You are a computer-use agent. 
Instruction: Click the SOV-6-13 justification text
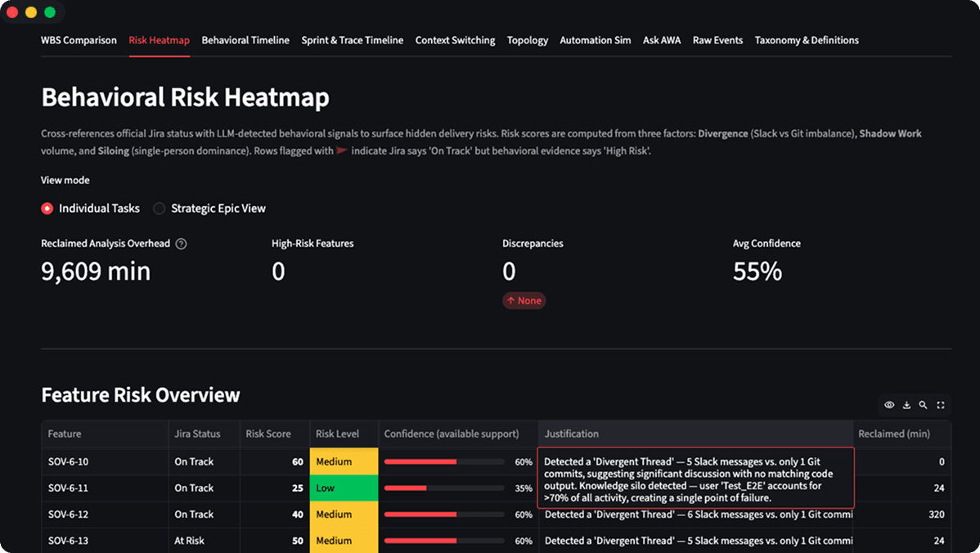coord(698,541)
